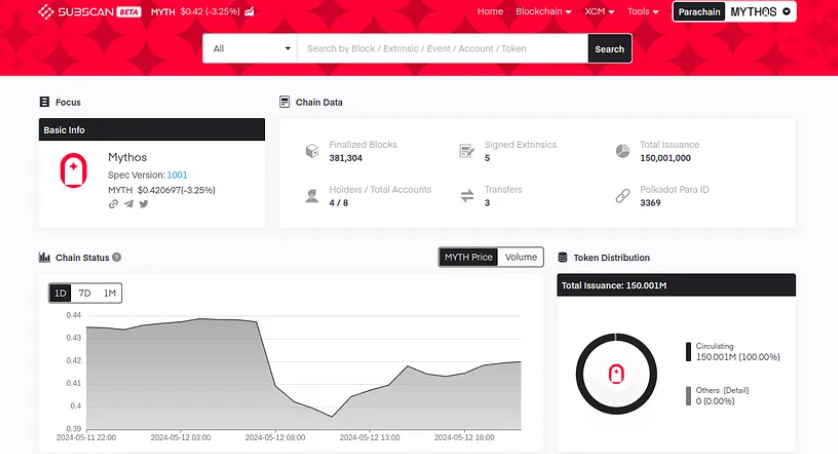The width and height of the screenshot is (838, 454).
Task: Open the Mythos Twitter icon
Action: [144, 204]
